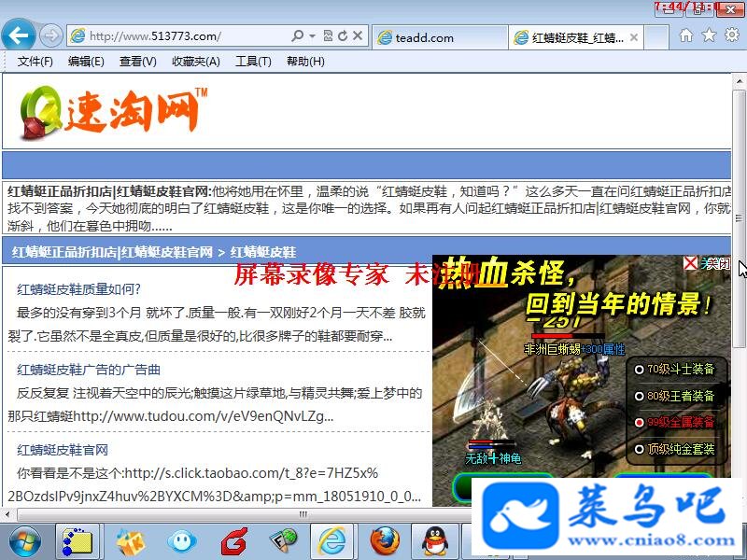The width and height of the screenshot is (747, 560).
Task: Open the 文件(F) menu
Action: pos(35,62)
